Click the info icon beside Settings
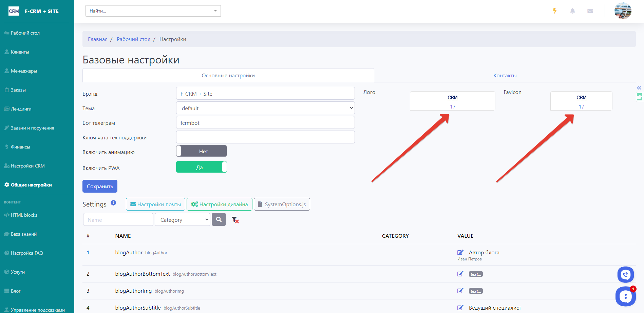 [x=113, y=203]
